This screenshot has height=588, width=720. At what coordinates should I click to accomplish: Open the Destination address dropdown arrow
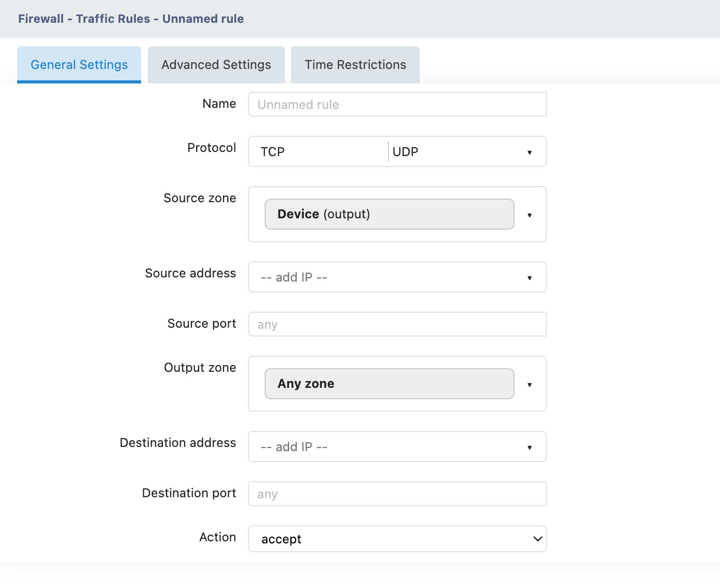coord(529,447)
